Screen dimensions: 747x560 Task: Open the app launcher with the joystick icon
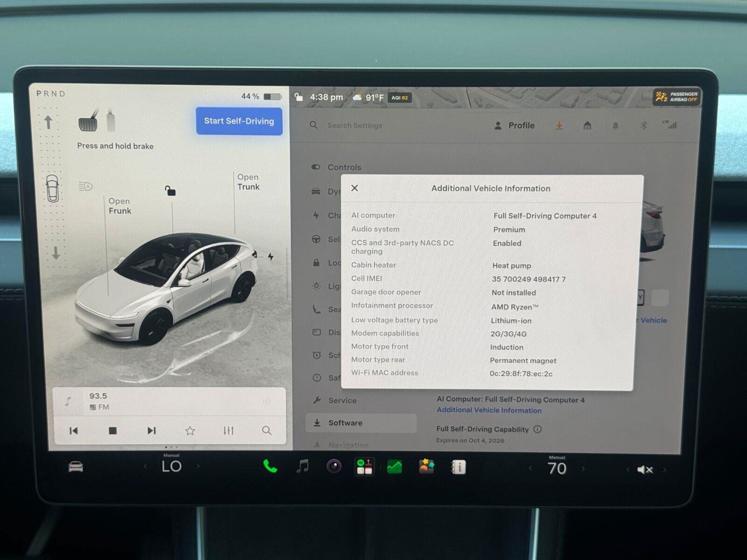[x=365, y=467]
